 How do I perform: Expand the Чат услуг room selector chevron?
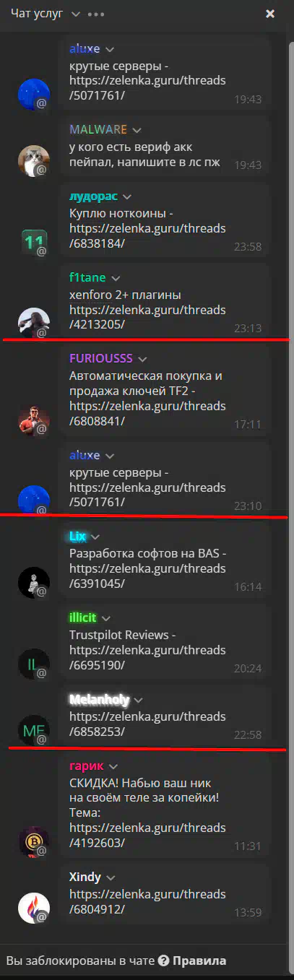[x=76, y=14]
